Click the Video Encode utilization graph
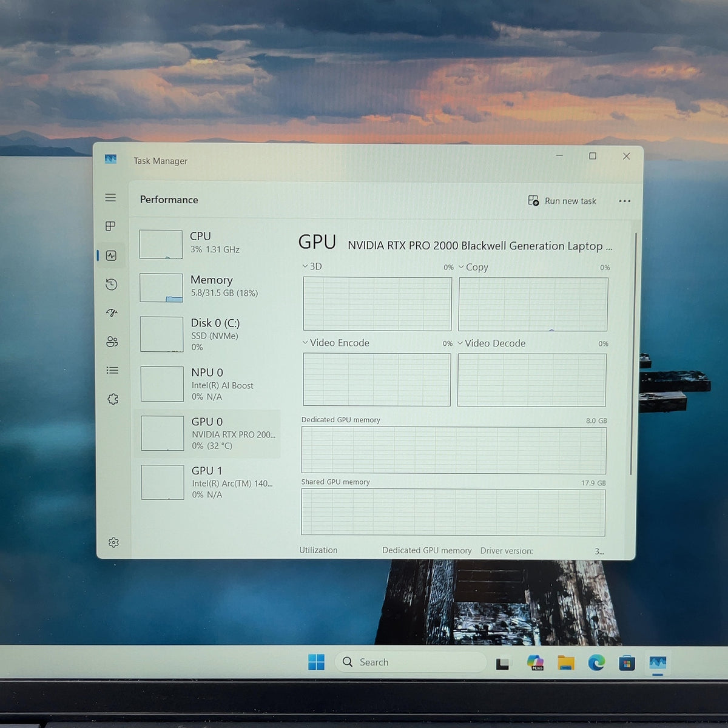The image size is (728, 728). (377, 380)
